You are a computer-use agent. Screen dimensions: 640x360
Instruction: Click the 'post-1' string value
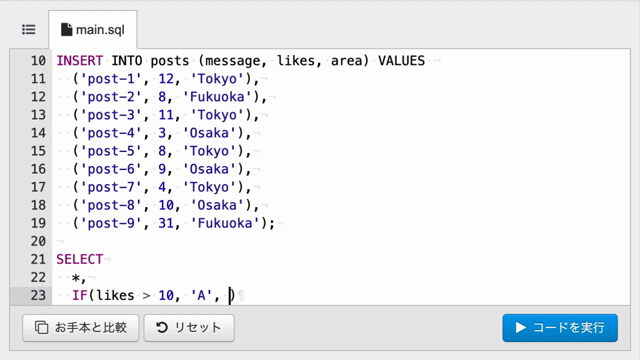coord(111,79)
